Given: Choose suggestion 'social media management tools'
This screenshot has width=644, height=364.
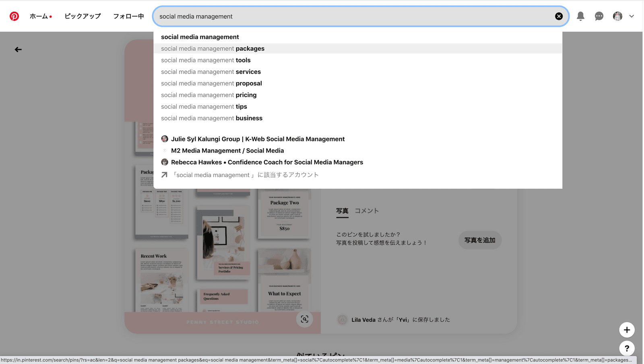Looking at the screenshot, I should point(206,60).
